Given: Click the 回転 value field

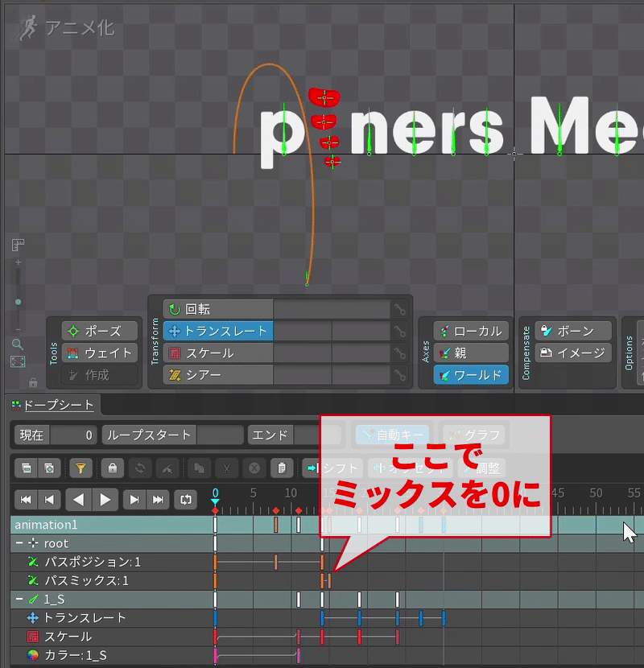Looking at the screenshot, I should (332, 309).
